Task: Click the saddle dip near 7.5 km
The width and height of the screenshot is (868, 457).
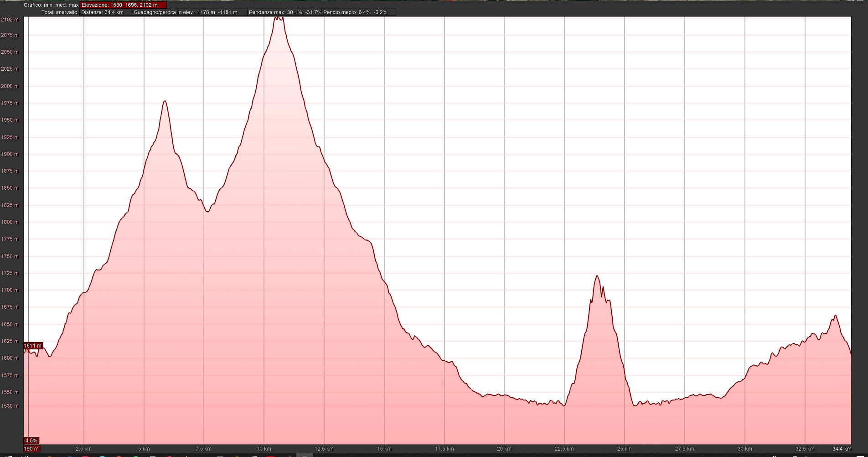Action: click(207, 212)
